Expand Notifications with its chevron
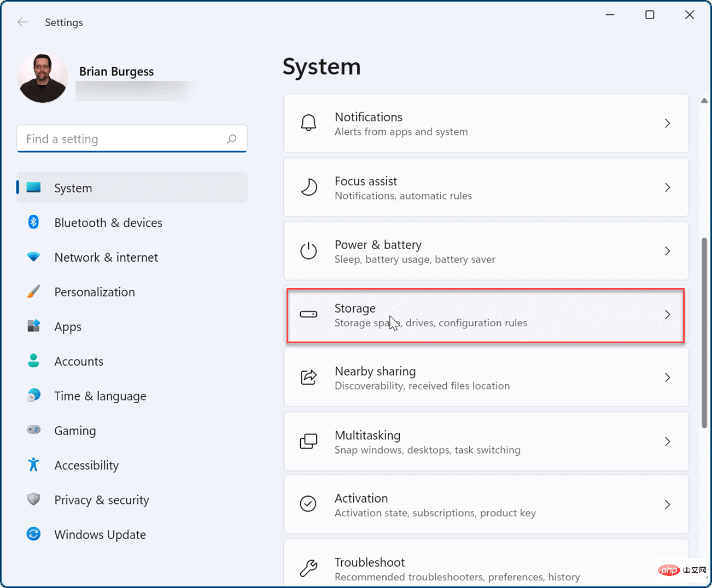The image size is (712, 588). point(667,124)
